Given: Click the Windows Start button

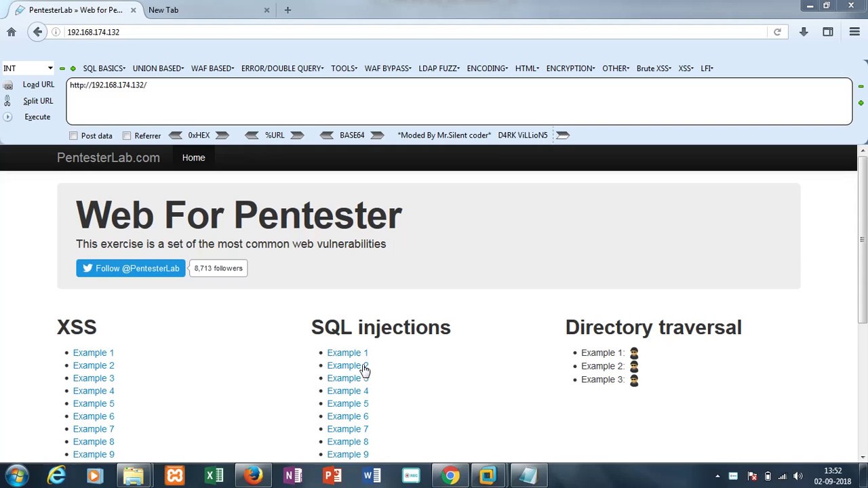Looking at the screenshot, I should click(17, 476).
